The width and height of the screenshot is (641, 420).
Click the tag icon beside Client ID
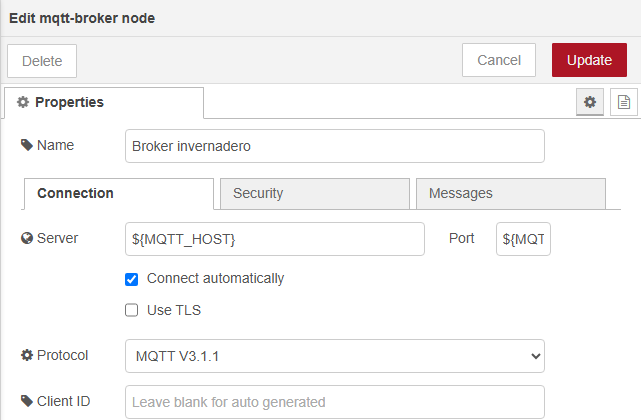[27, 401]
